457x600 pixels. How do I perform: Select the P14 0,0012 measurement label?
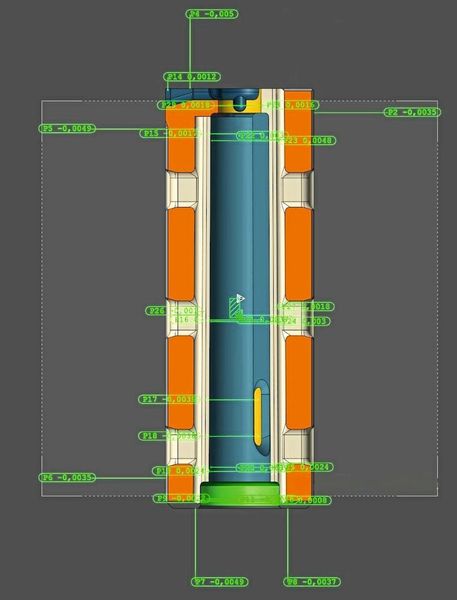pyautogui.click(x=192, y=77)
